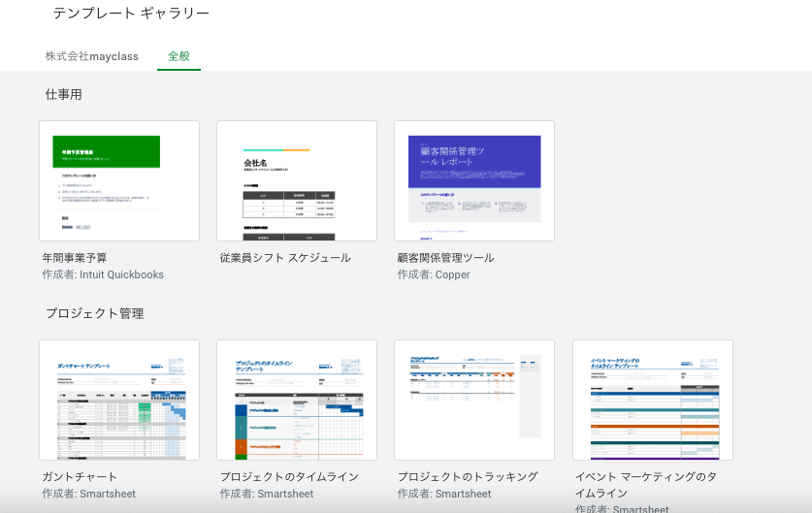
Task: Choose the 顧客関係管理ツール template thumbnail
Action: pos(474,180)
